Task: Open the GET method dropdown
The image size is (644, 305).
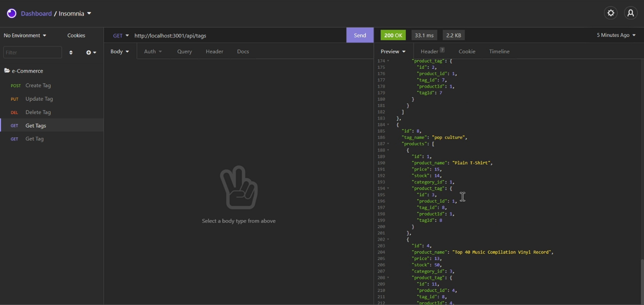Action: tap(121, 35)
